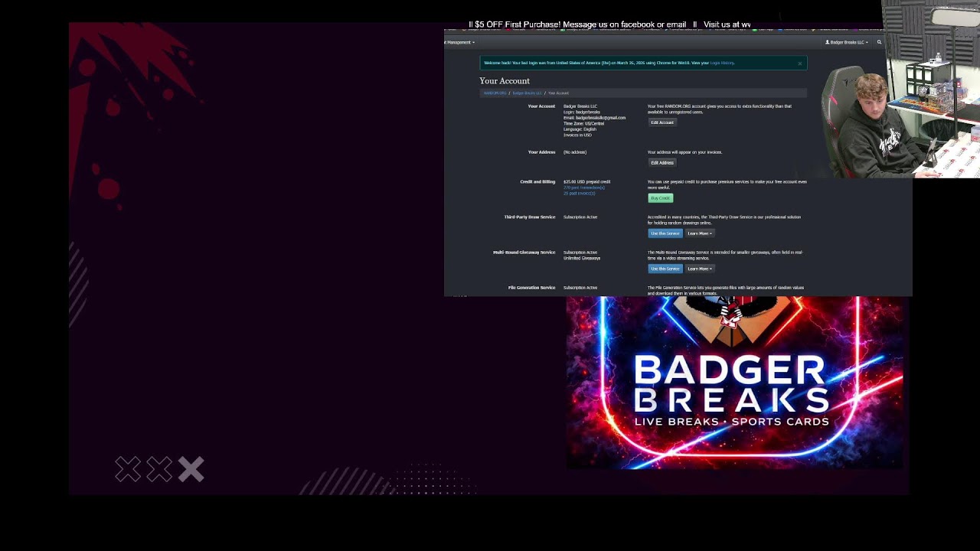Select the 'Third-Party Draw Service' label
This screenshot has height=551, width=980.
pyautogui.click(x=530, y=217)
